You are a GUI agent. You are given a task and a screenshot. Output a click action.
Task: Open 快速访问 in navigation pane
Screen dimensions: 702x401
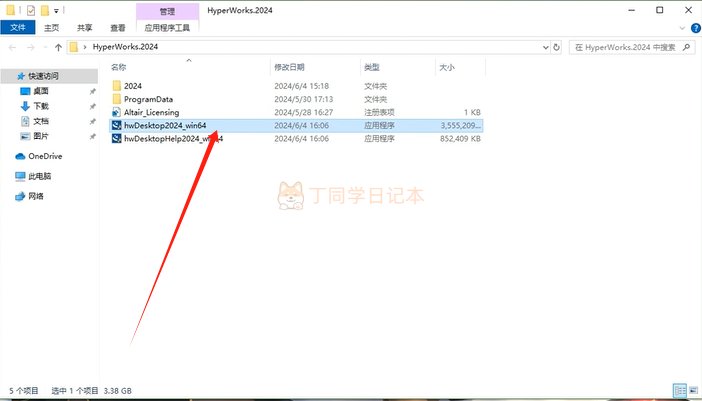tap(43, 76)
